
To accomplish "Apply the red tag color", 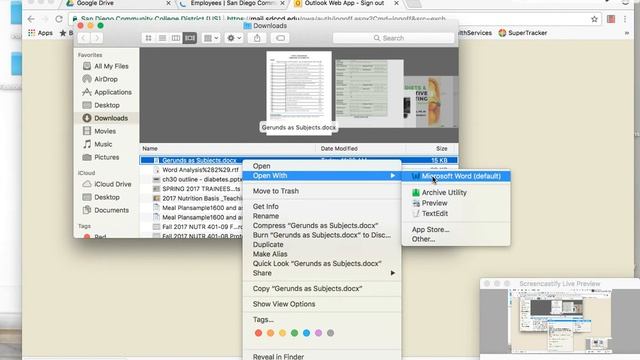I will click(x=258, y=333).
